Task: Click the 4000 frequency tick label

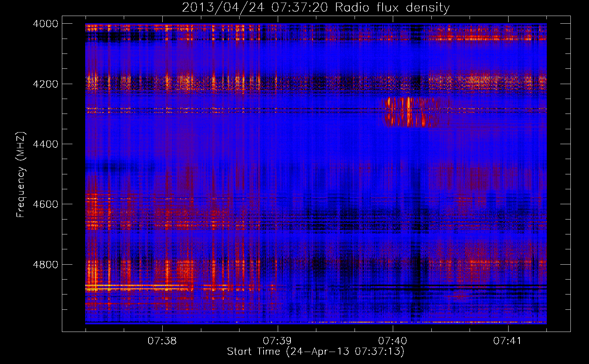Action: pyautogui.click(x=46, y=24)
